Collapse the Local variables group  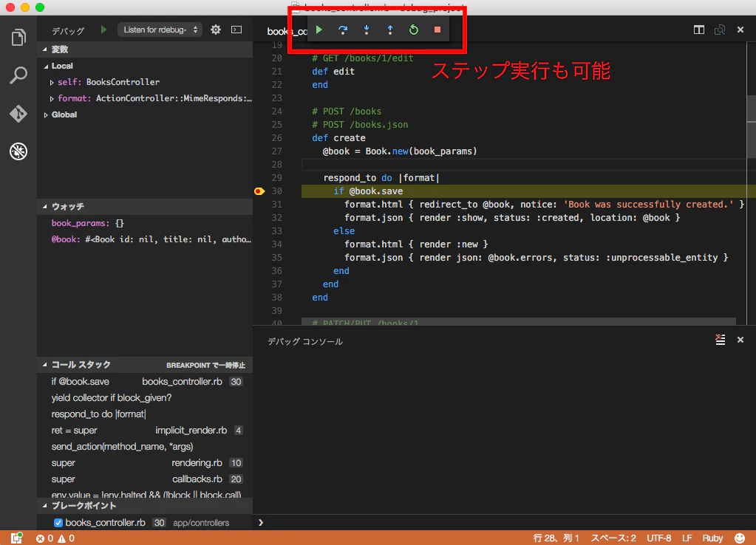click(47, 66)
